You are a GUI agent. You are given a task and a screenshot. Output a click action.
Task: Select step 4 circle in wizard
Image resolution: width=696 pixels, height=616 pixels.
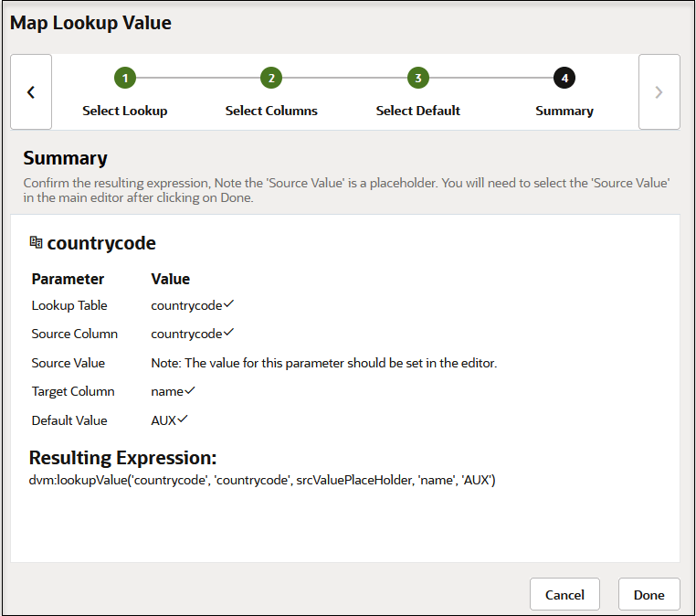pyautogui.click(x=564, y=79)
